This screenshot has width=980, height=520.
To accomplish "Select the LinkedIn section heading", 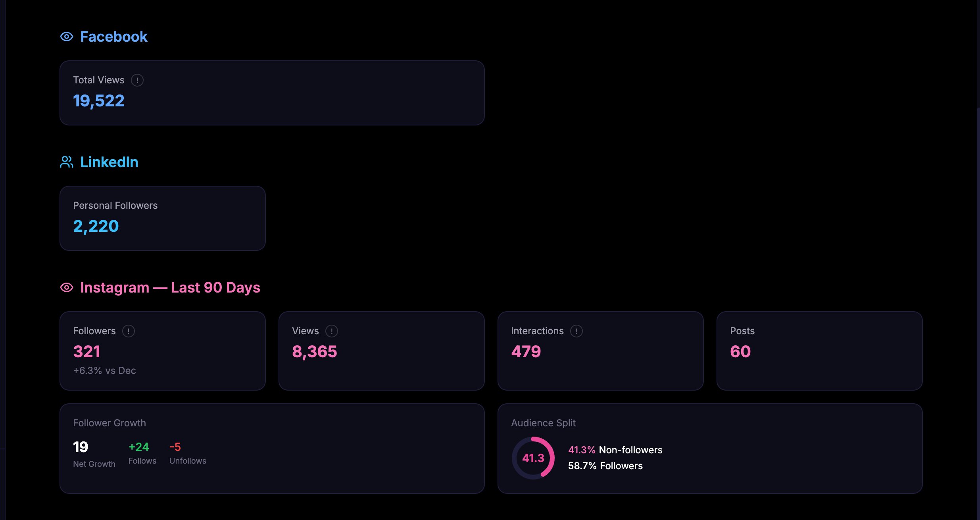I will (109, 162).
